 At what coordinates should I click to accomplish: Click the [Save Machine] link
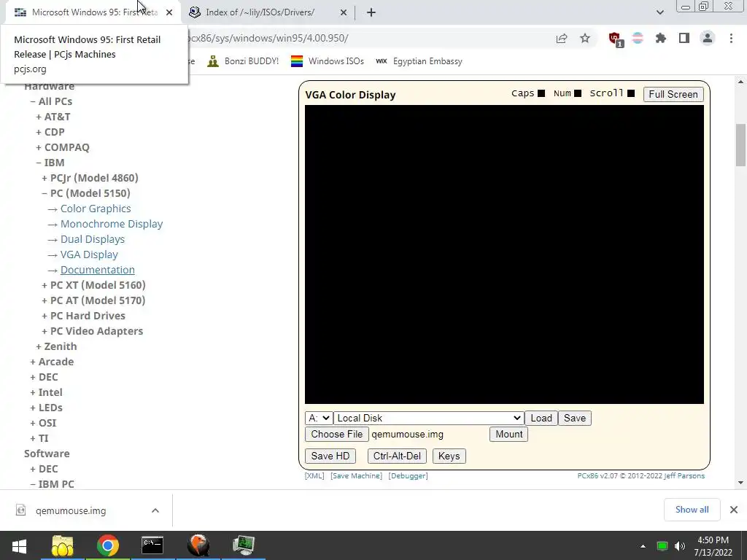click(356, 475)
